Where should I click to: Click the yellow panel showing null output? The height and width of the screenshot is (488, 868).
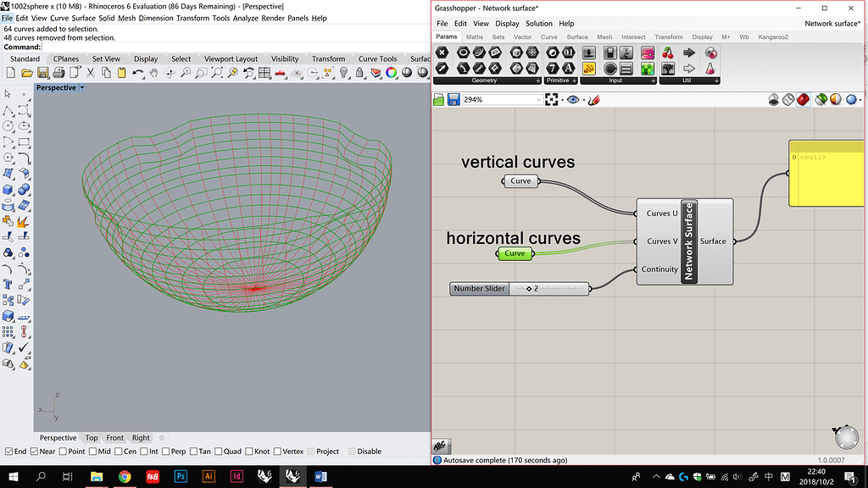[x=825, y=173]
